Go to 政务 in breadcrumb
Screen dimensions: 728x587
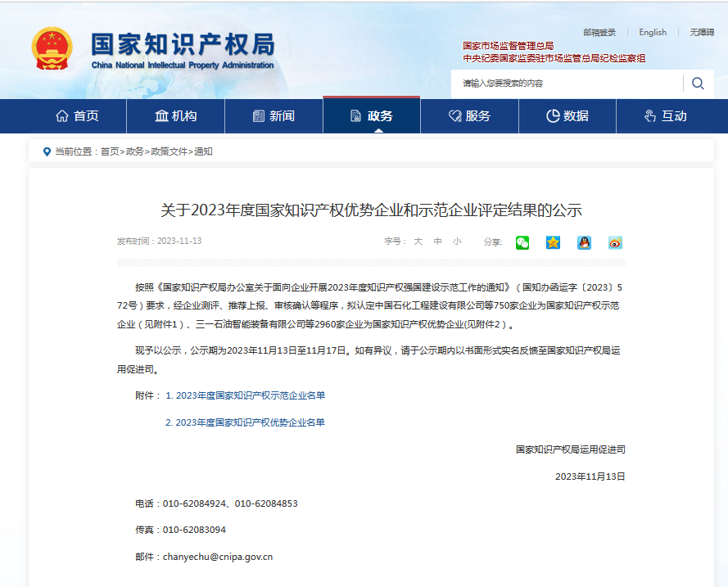point(134,151)
